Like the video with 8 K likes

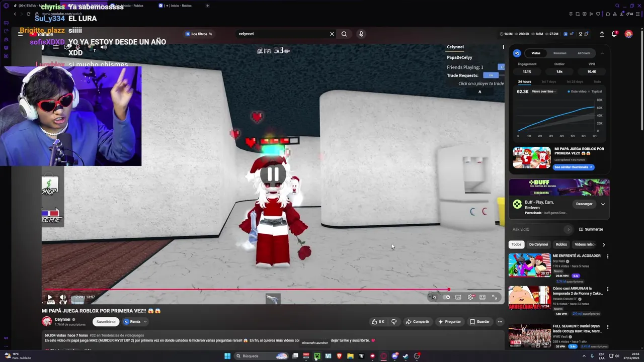[378, 322]
